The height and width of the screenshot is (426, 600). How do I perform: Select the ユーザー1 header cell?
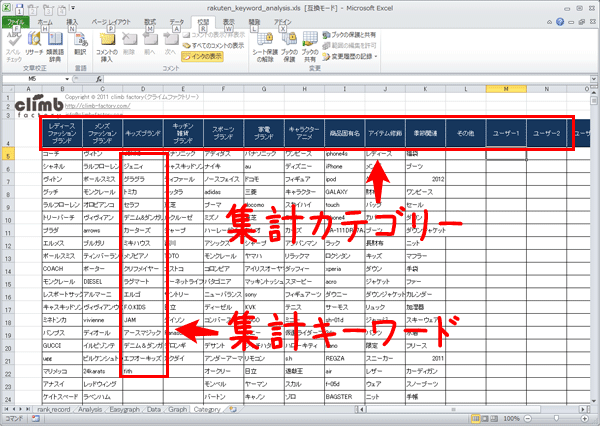pyautogui.click(x=506, y=133)
